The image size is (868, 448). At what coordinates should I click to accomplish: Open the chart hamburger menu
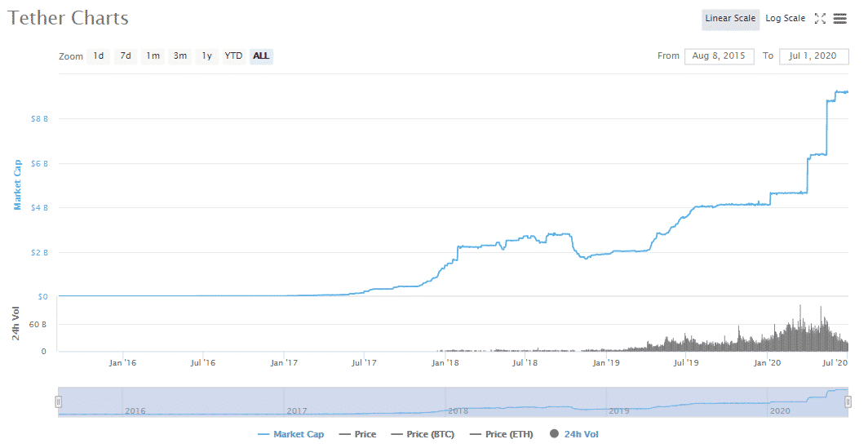click(839, 18)
